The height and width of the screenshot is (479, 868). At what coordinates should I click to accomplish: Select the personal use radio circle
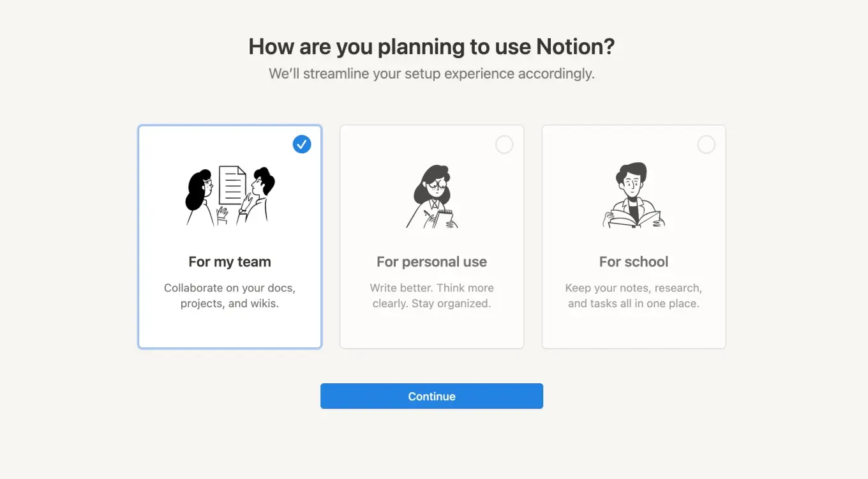(504, 145)
